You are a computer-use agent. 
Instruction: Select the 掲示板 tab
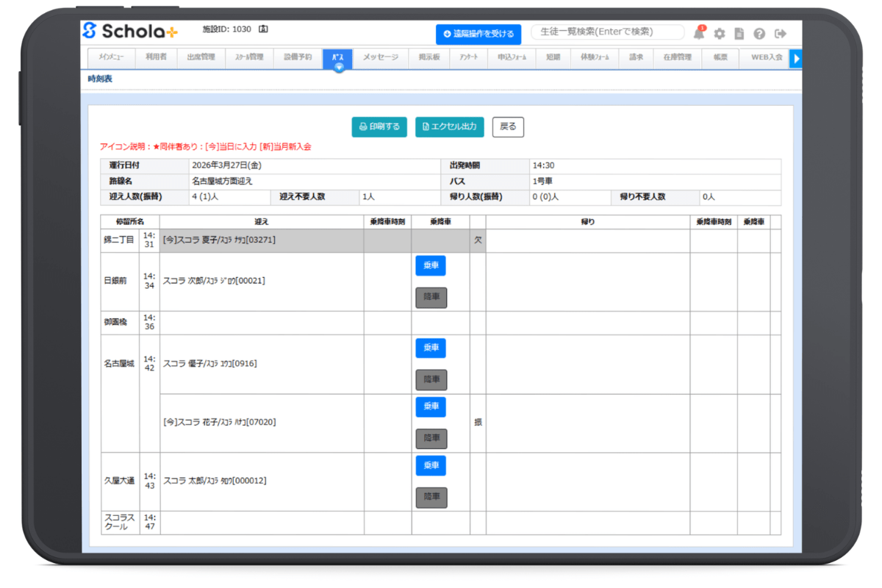point(429,58)
